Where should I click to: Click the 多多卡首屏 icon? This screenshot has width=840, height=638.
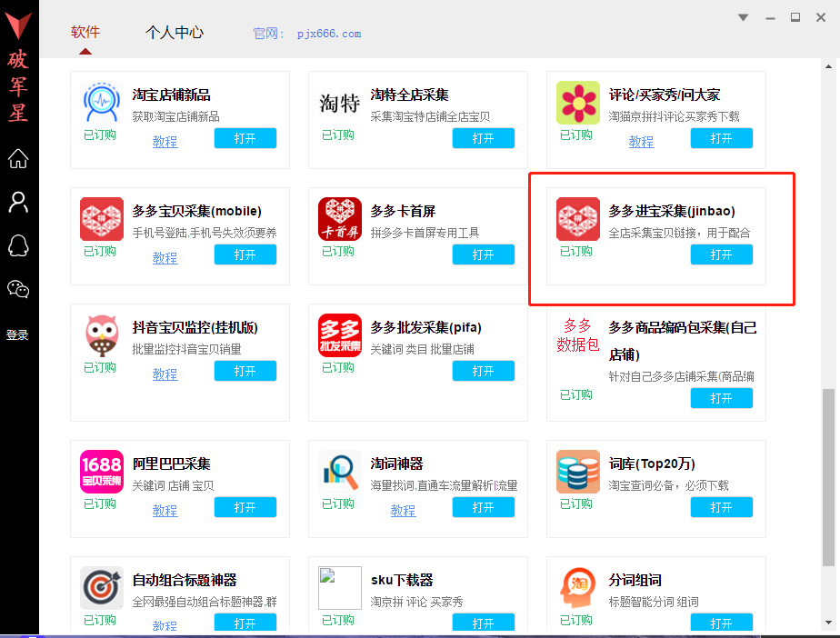340,218
